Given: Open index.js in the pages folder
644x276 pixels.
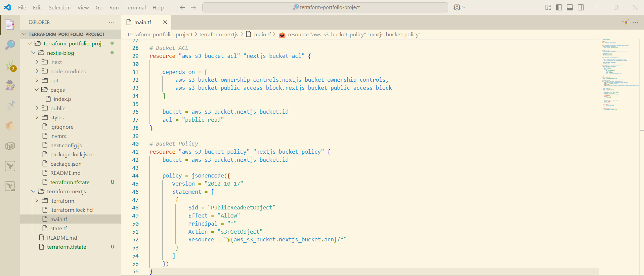Looking at the screenshot, I should [62, 99].
